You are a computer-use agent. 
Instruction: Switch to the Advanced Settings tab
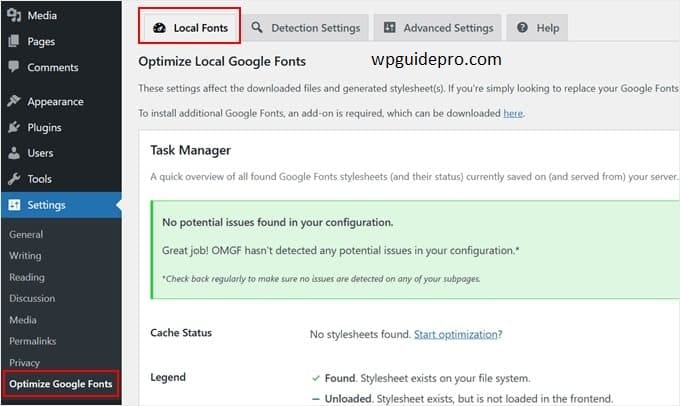coord(438,28)
